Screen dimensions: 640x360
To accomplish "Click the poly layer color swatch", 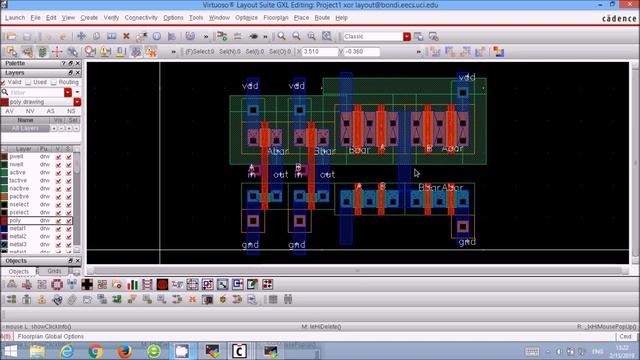I will (x=4, y=220).
